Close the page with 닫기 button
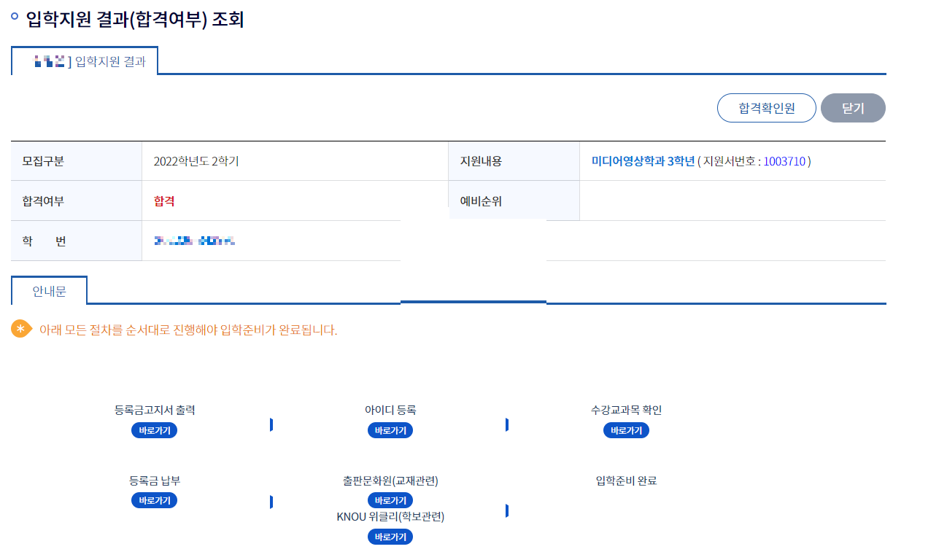 853,108
